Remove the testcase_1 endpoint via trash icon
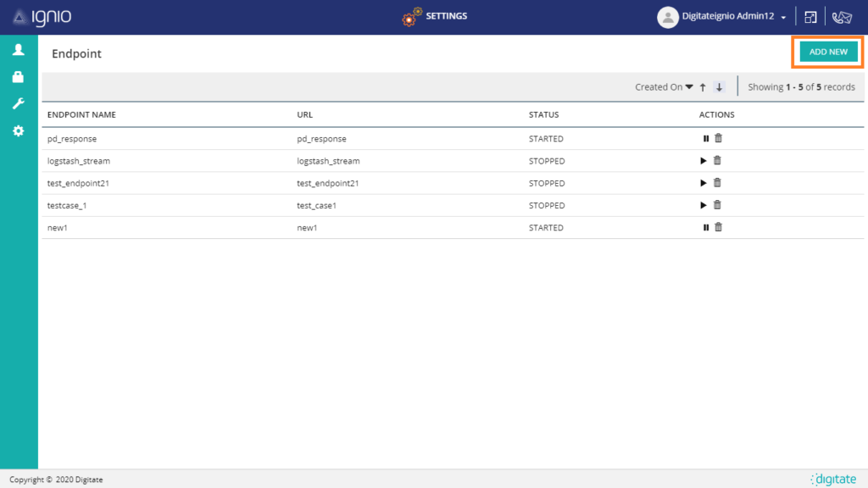Screen dimensions: 868x488 click(x=717, y=205)
